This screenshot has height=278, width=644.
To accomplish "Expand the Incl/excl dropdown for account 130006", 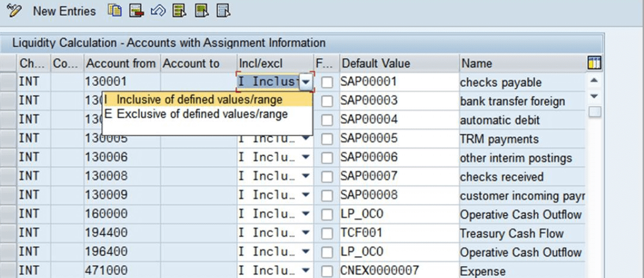I will pyautogui.click(x=305, y=158).
